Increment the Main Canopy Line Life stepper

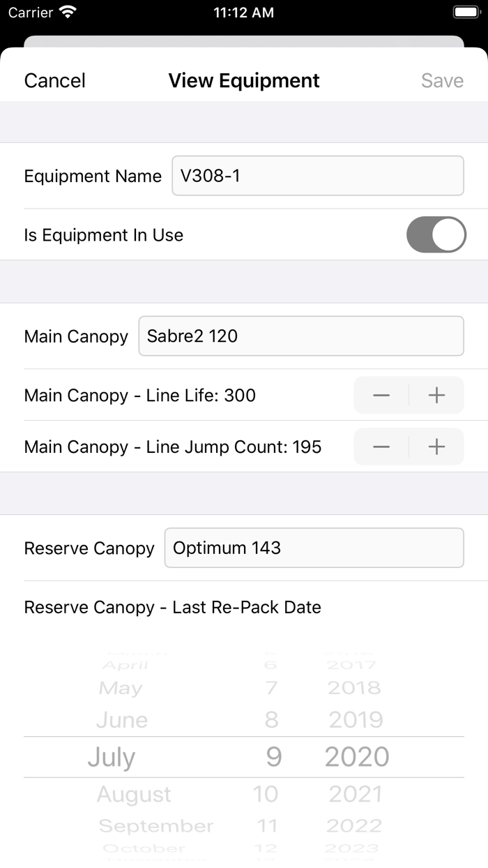436,395
